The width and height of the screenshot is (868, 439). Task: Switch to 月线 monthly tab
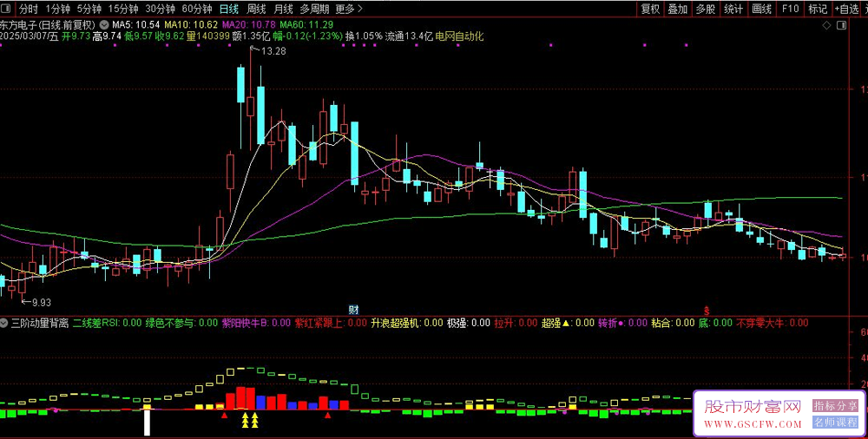pos(284,9)
